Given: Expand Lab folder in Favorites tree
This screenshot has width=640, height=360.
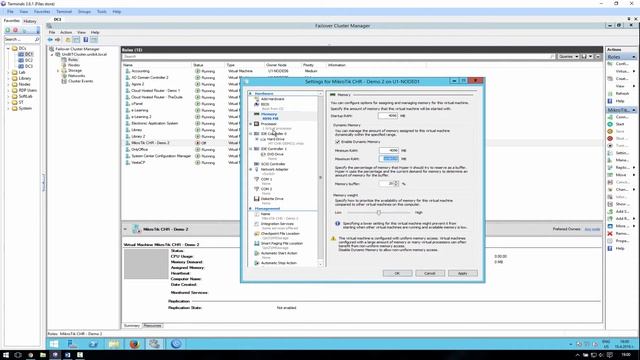Looking at the screenshot, I should coord(8,72).
